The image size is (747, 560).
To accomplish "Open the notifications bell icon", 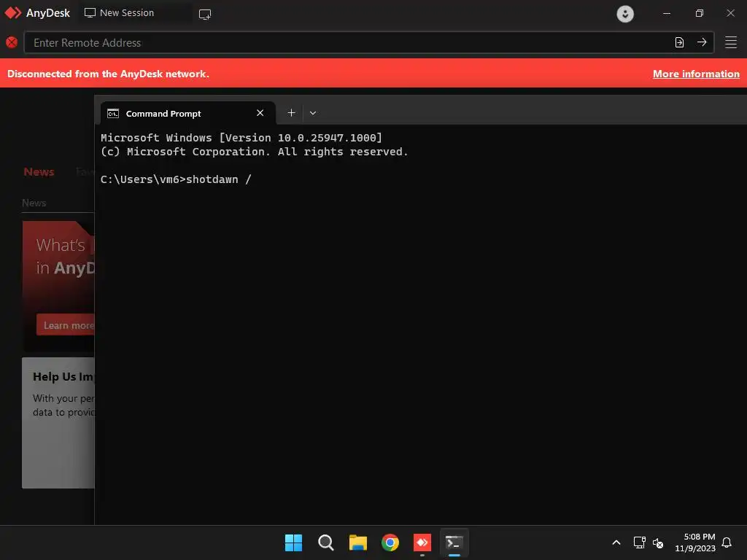I will tap(727, 542).
